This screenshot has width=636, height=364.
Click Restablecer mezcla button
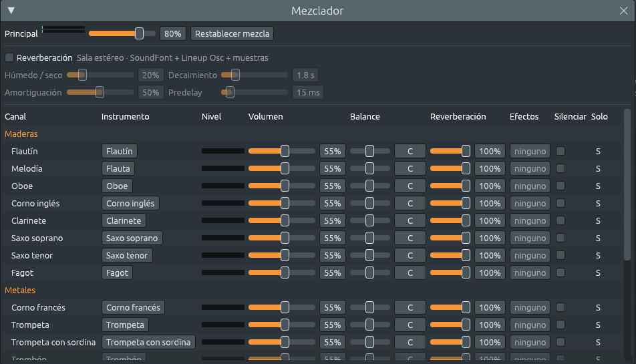(232, 33)
